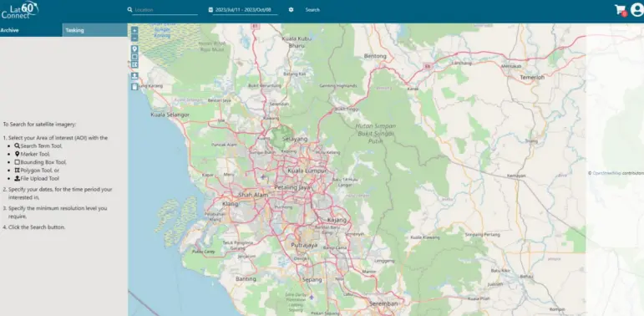Screen dimensions: 644x316
Task: Click the Kuala Lumpur label on map
Action: click(x=307, y=171)
